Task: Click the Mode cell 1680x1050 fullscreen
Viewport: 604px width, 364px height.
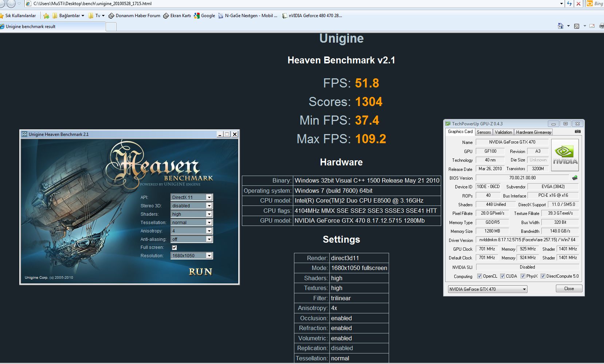Action: (x=359, y=268)
